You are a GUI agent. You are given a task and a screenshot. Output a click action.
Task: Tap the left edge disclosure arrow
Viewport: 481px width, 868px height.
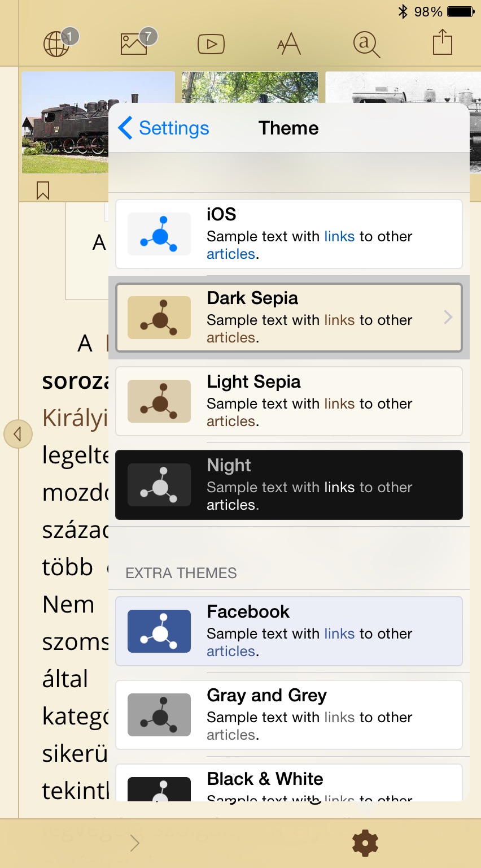[18, 434]
